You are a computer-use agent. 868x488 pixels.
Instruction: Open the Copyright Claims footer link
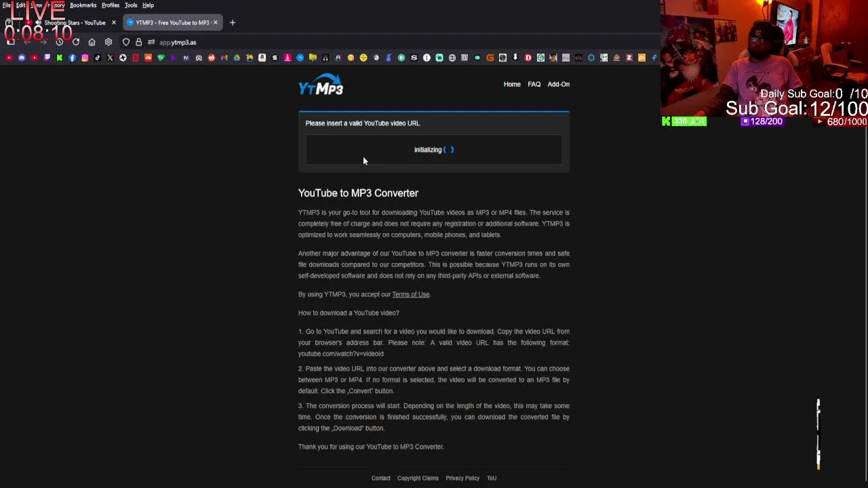[x=418, y=478]
